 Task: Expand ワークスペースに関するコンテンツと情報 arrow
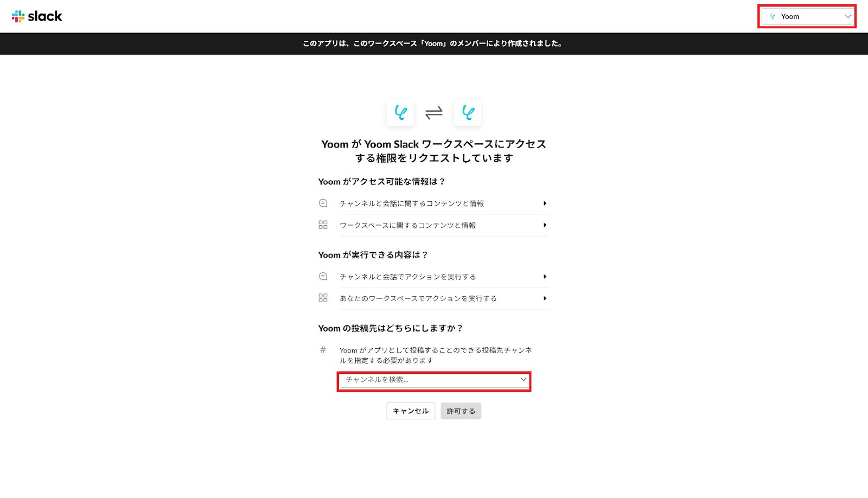[x=545, y=225]
